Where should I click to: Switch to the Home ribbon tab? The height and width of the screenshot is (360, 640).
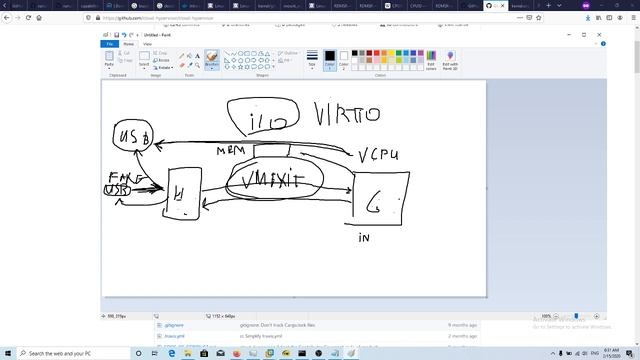pyautogui.click(x=129, y=44)
